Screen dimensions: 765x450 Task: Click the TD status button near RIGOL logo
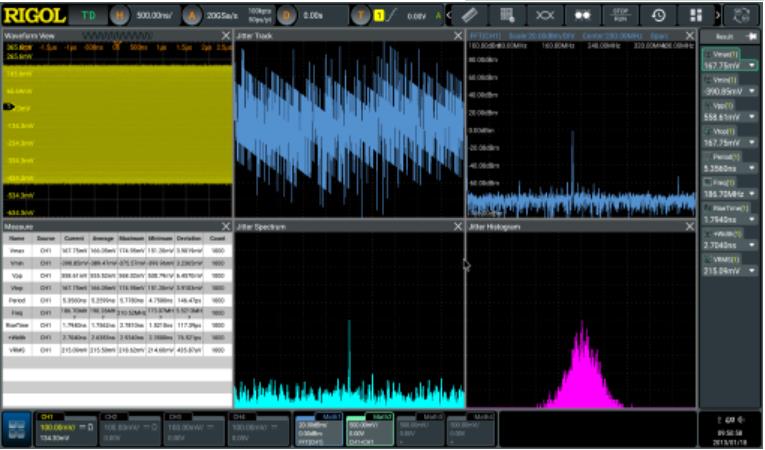coord(89,16)
